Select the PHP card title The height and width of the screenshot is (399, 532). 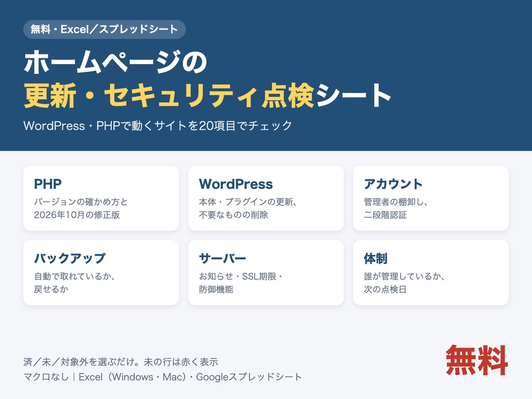48,184
